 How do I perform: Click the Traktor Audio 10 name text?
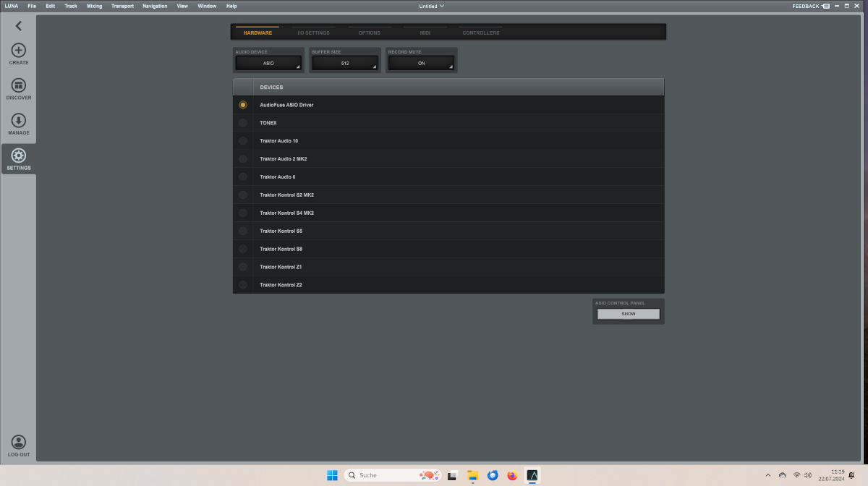(x=279, y=141)
